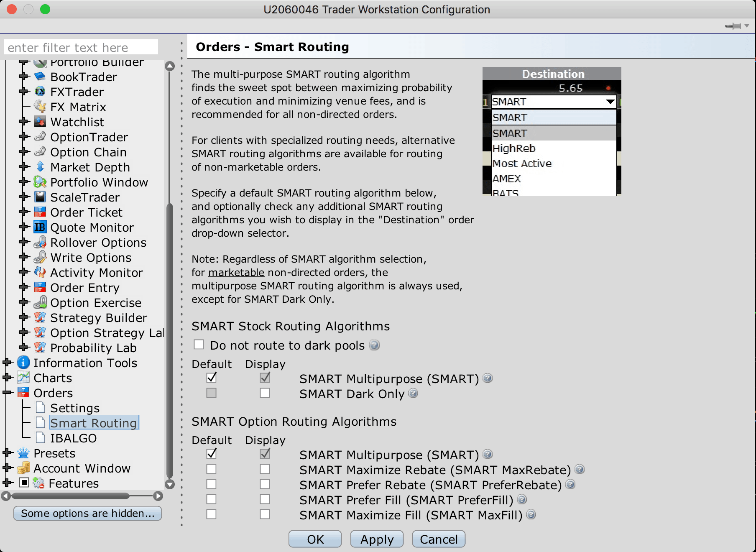756x552 pixels.
Task: Click the ScaleTrader icon
Action: pos(40,197)
